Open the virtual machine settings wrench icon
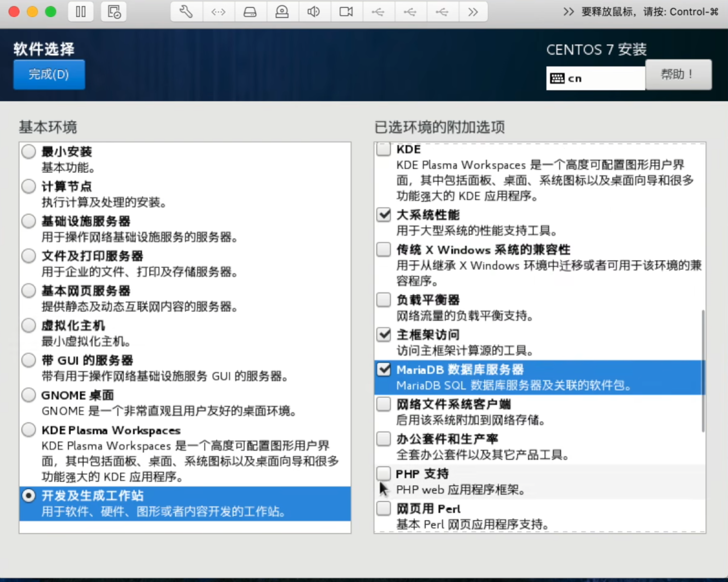The image size is (728, 582). (185, 11)
